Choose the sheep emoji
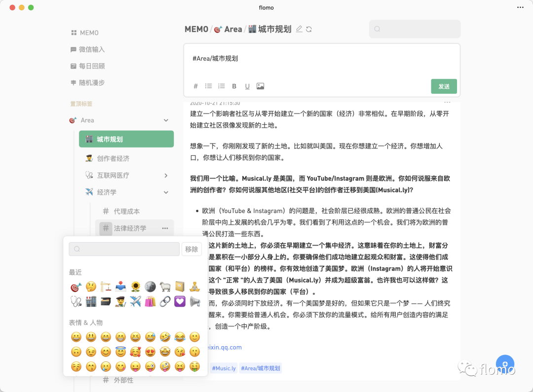The width and height of the screenshot is (533, 392). point(165,287)
